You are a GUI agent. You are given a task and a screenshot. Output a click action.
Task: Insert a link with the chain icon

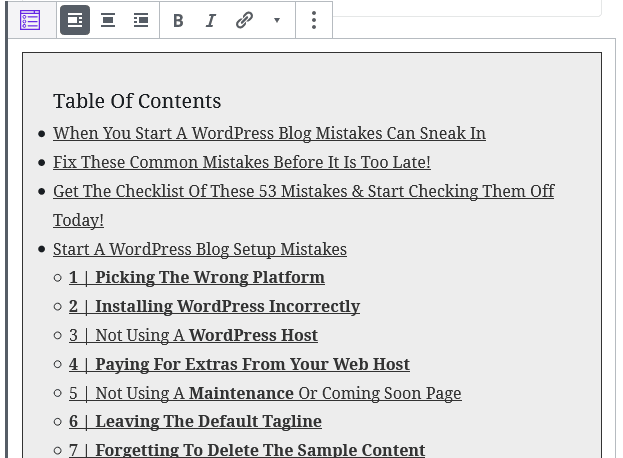click(x=244, y=20)
